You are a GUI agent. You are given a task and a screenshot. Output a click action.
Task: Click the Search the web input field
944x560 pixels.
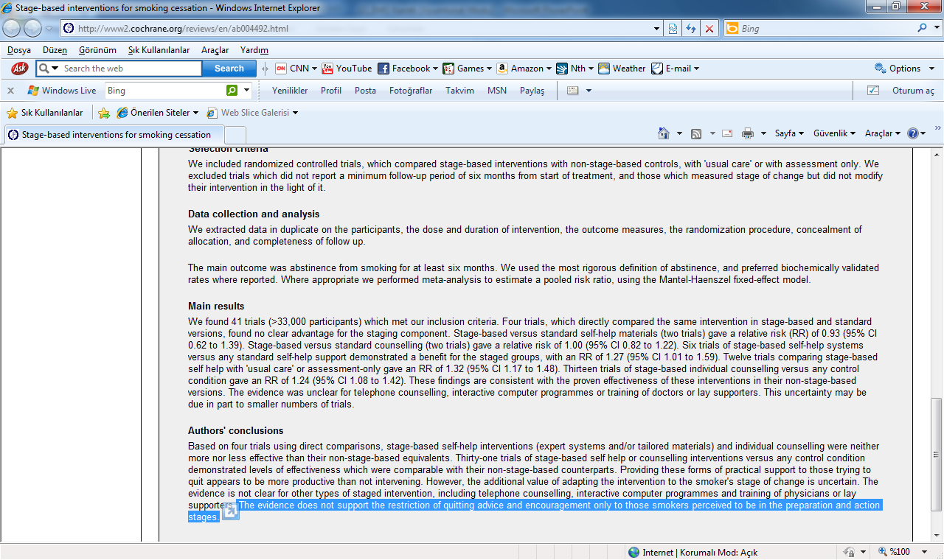coord(130,69)
